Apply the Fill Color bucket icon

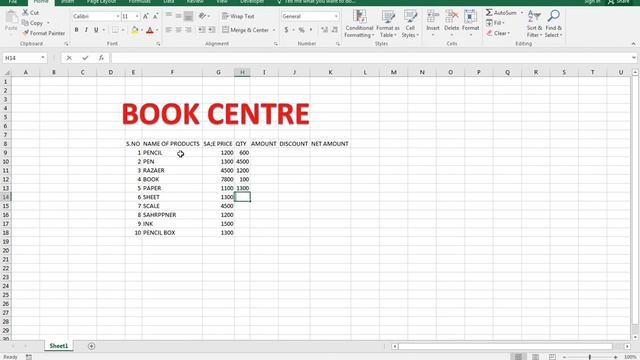coord(134,30)
